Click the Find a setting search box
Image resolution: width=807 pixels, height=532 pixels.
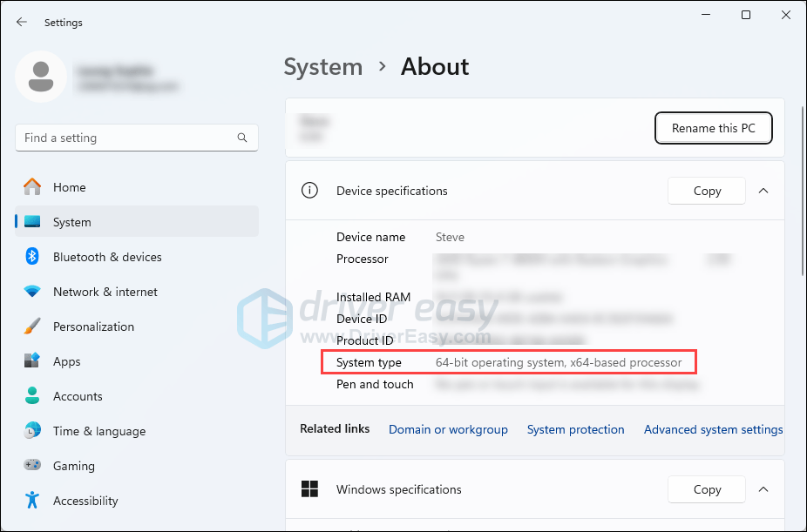[126, 138]
